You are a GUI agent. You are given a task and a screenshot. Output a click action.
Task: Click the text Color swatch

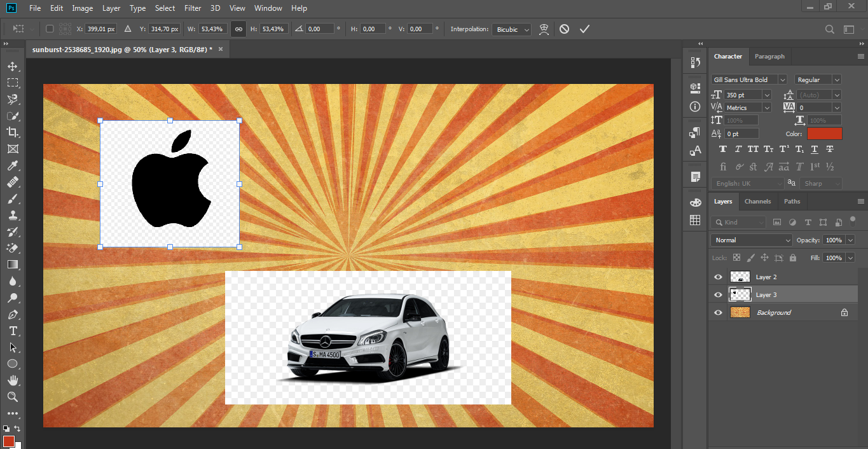[x=824, y=134]
